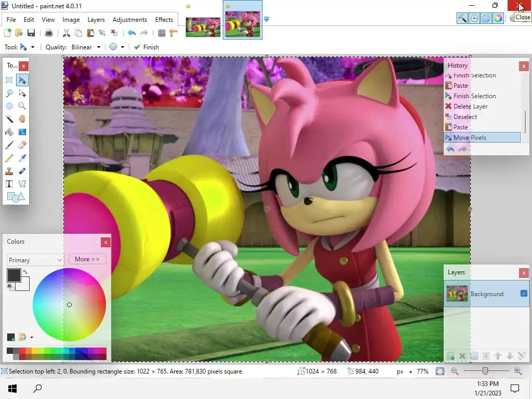
Task: Select the Eraser tool
Action: click(x=22, y=145)
